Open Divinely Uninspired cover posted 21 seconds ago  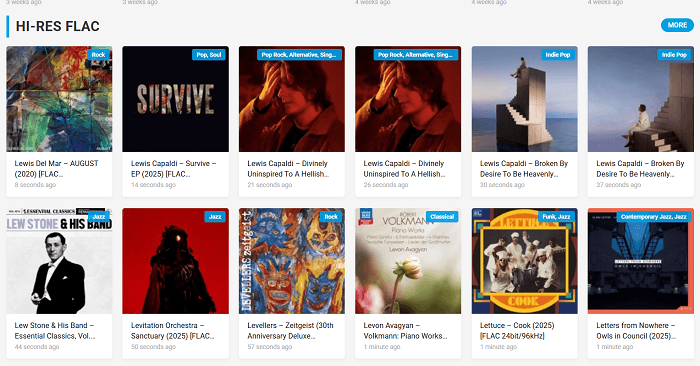292,99
